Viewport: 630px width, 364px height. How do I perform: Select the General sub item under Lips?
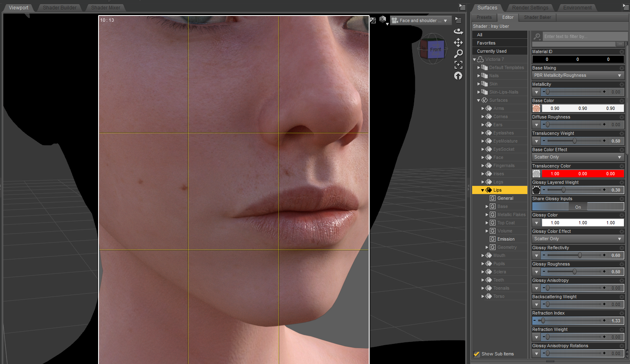point(505,198)
